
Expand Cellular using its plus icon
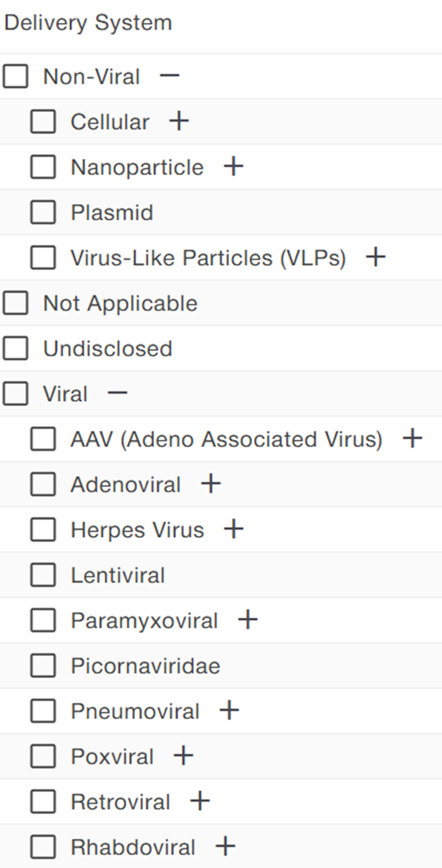click(x=178, y=121)
